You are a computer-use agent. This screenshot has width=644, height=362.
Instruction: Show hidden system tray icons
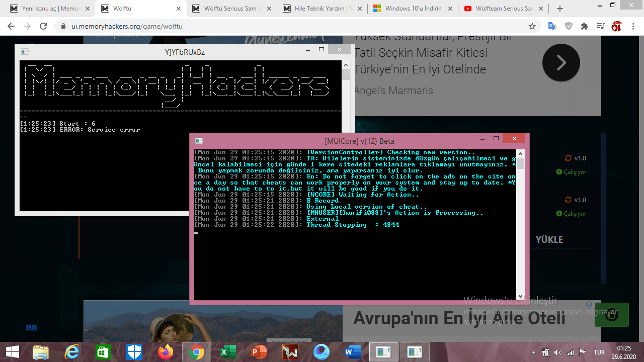(534, 352)
